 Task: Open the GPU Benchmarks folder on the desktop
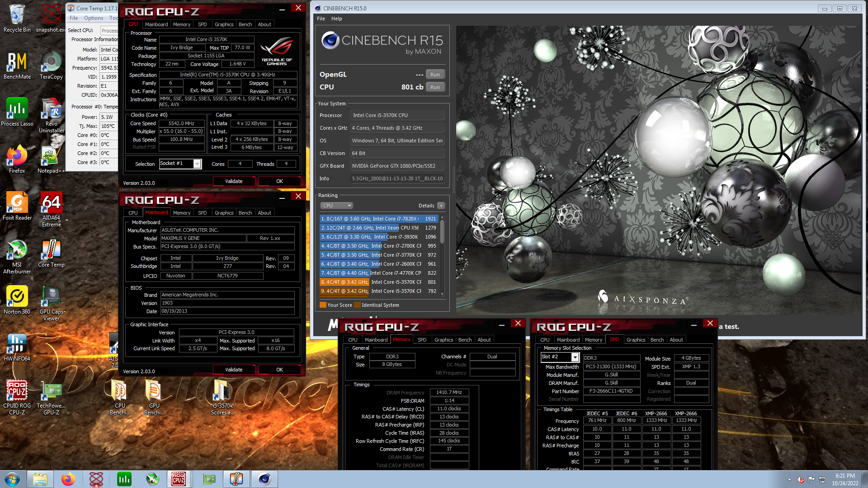click(x=154, y=397)
